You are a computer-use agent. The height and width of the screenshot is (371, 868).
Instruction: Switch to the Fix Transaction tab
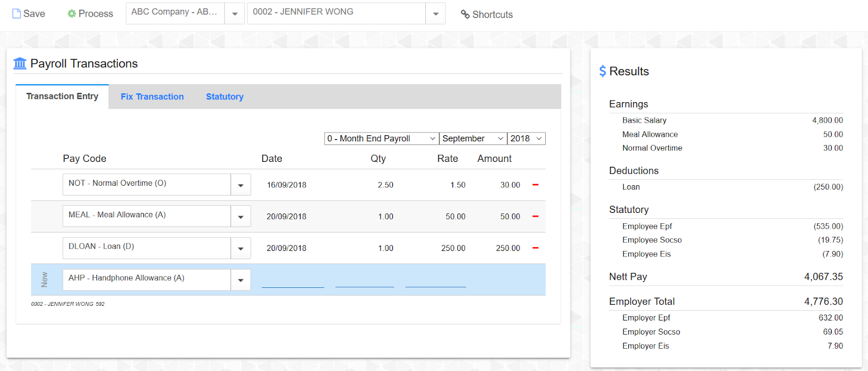(152, 97)
